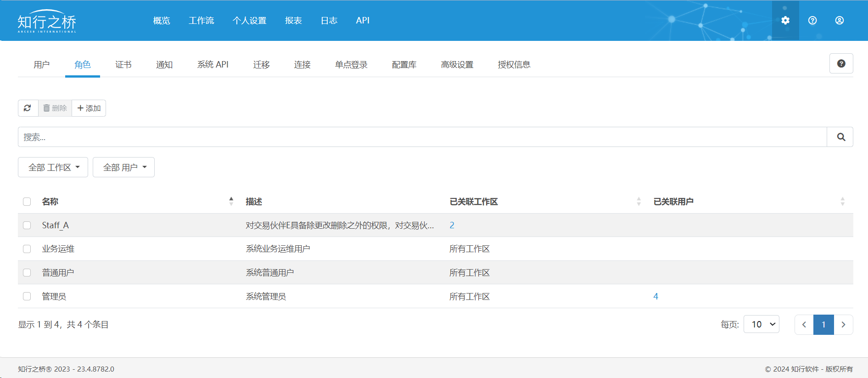Select the 管理员 row checkbox
868x378 pixels.
(x=27, y=296)
